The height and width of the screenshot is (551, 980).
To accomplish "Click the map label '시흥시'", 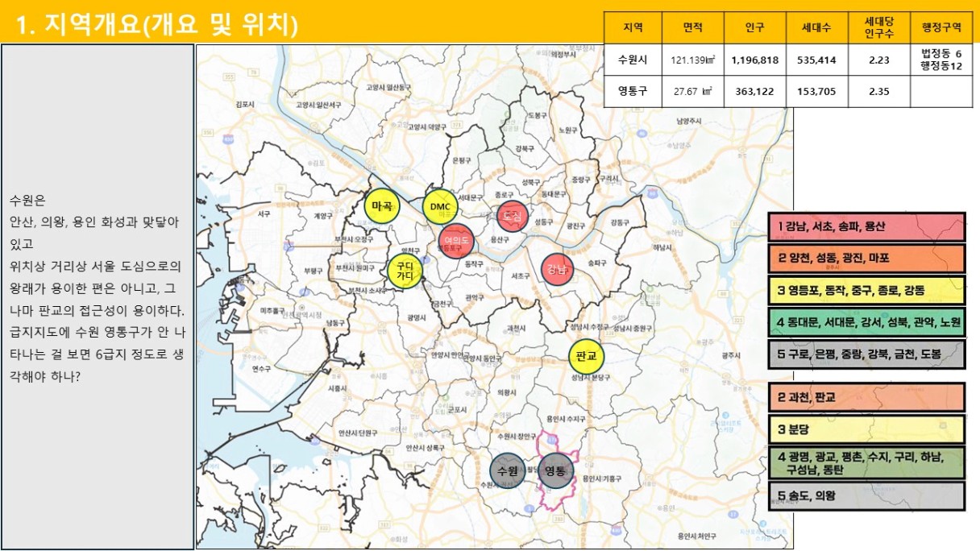I will pos(337,387).
